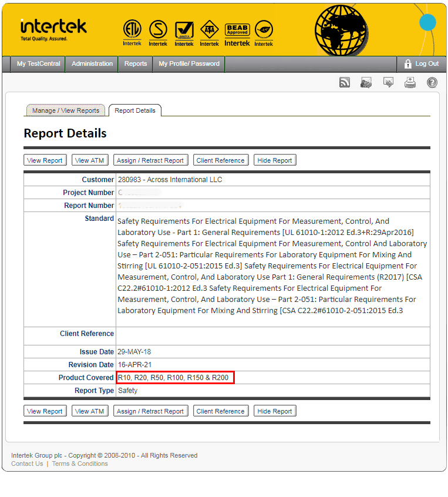Open the Administration menu item
Viewport: 448px width, 497px height.
pyautogui.click(x=92, y=63)
